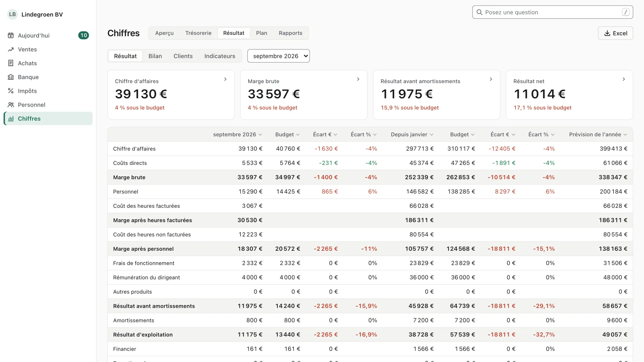Open the septembre 2026 period selector
Screen dimensions: 644x362
point(278,56)
